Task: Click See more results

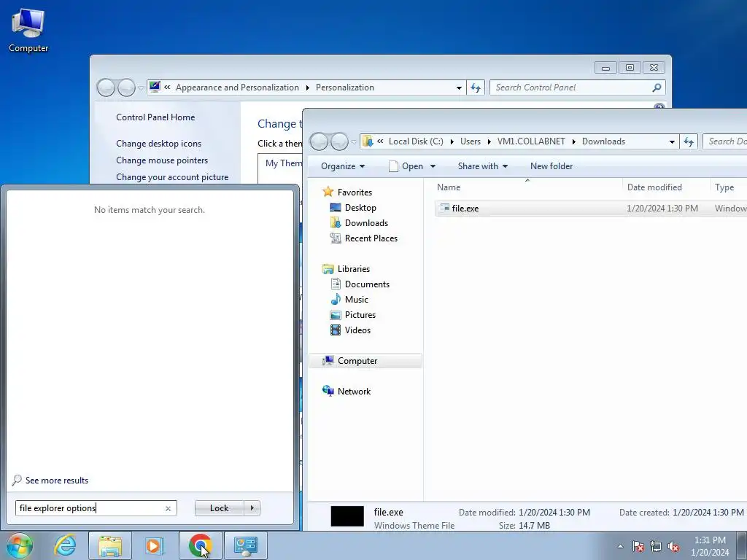Action: point(57,481)
